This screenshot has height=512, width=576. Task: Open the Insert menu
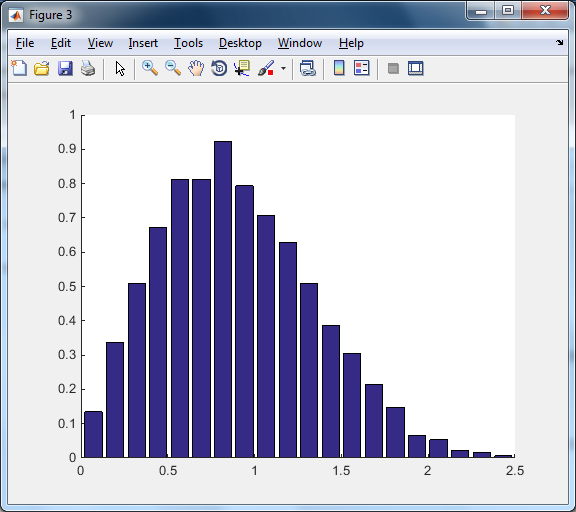(143, 43)
